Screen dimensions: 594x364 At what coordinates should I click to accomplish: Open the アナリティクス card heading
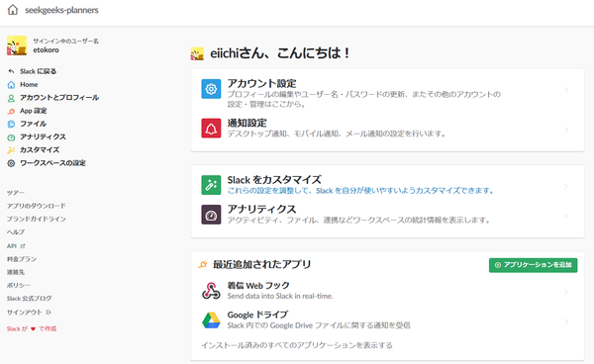(x=261, y=209)
